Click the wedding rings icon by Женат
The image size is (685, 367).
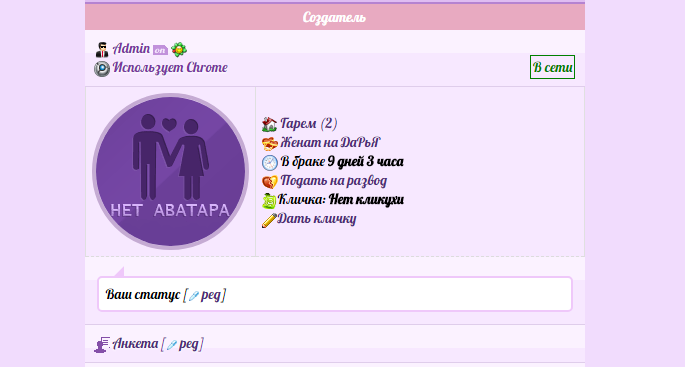tap(270, 143)
